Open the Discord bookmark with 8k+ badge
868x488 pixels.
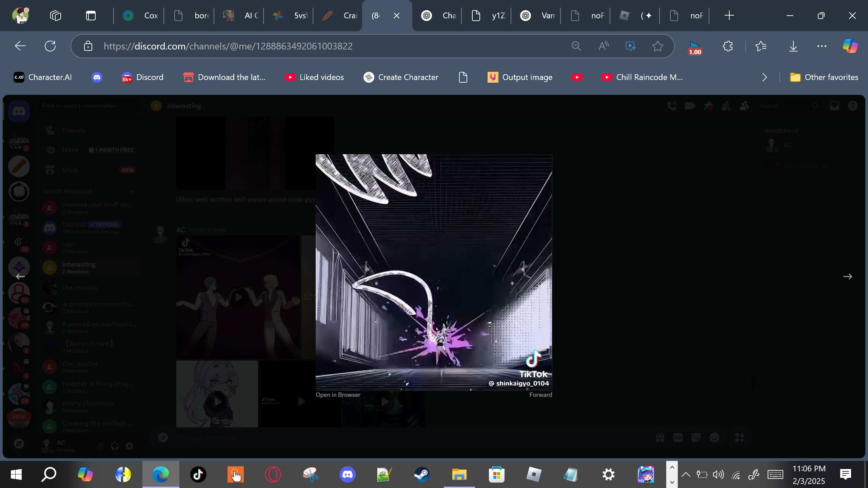coord(142,77)
